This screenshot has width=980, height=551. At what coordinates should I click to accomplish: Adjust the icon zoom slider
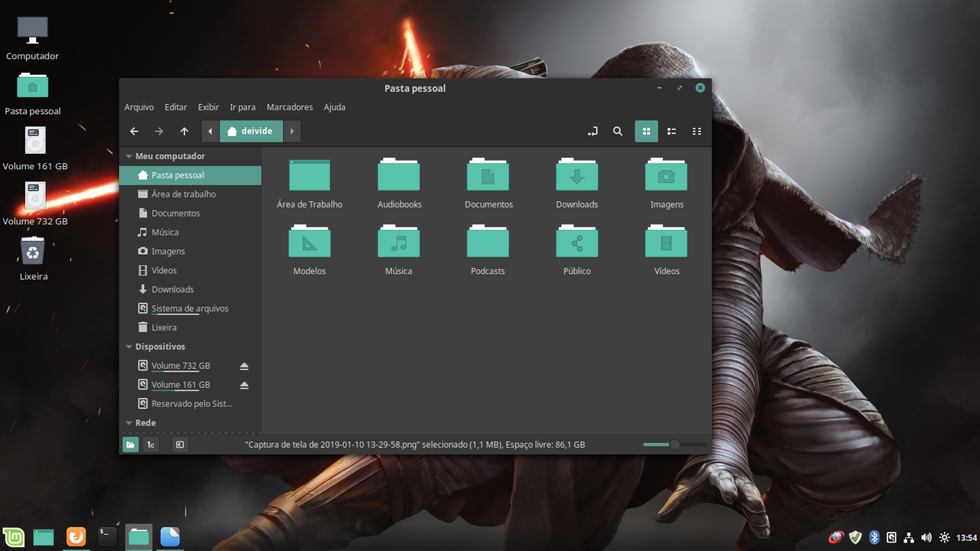(x=675, y=445)
